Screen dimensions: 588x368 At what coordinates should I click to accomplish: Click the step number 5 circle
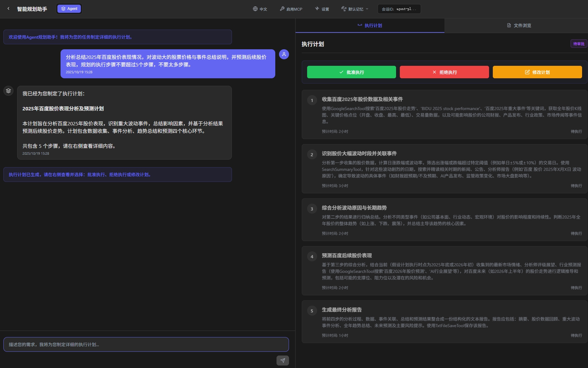coord(312,311)
